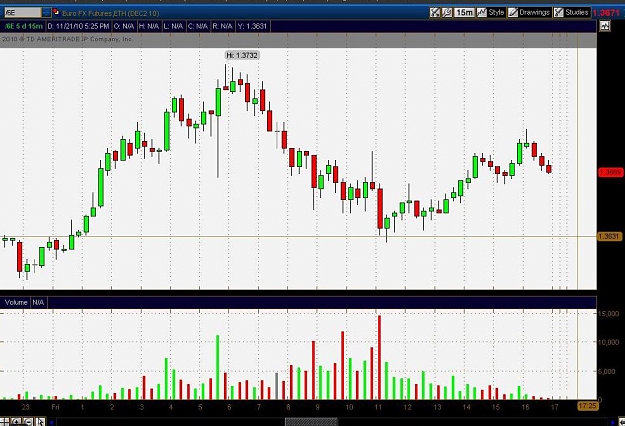The width and height of the screenshot is (625, 426).
Task: Click the date readout D: 11/21/10 5:25 PM
Action: tap(78, 26)
